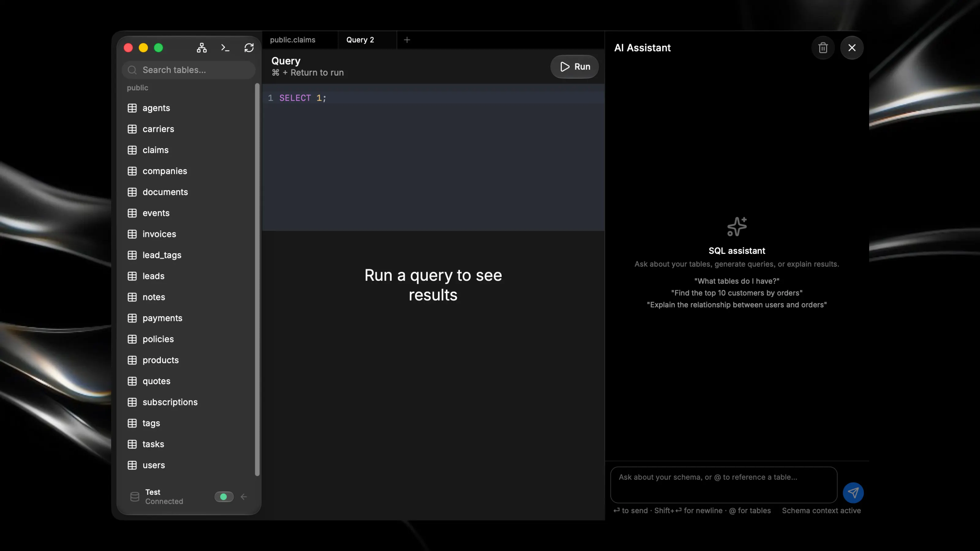Screen dimensions: 980x551
Task: Click the SQL assistant sparkle icon
Action: click(737, 227)
